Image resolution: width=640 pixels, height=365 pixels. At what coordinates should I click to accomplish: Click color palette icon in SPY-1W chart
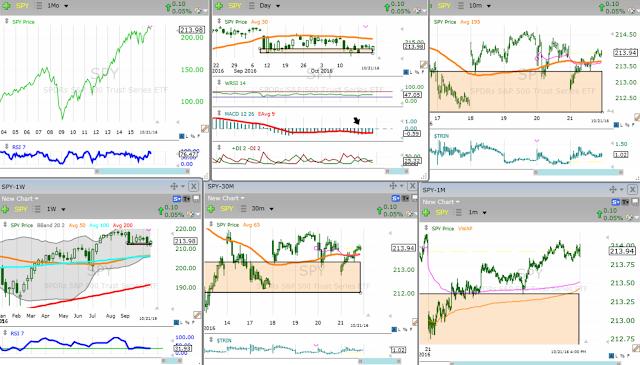coord(190,214)
